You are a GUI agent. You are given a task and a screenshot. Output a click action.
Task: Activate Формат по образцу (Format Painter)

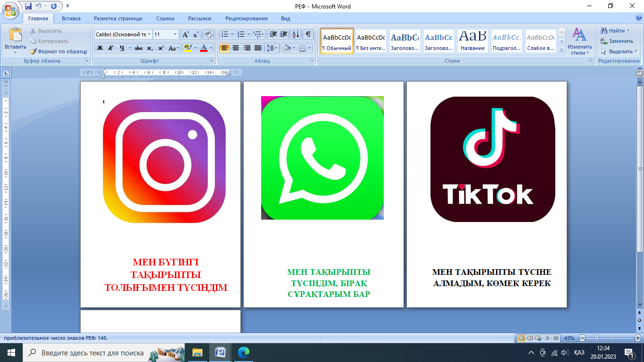(58, 51)
